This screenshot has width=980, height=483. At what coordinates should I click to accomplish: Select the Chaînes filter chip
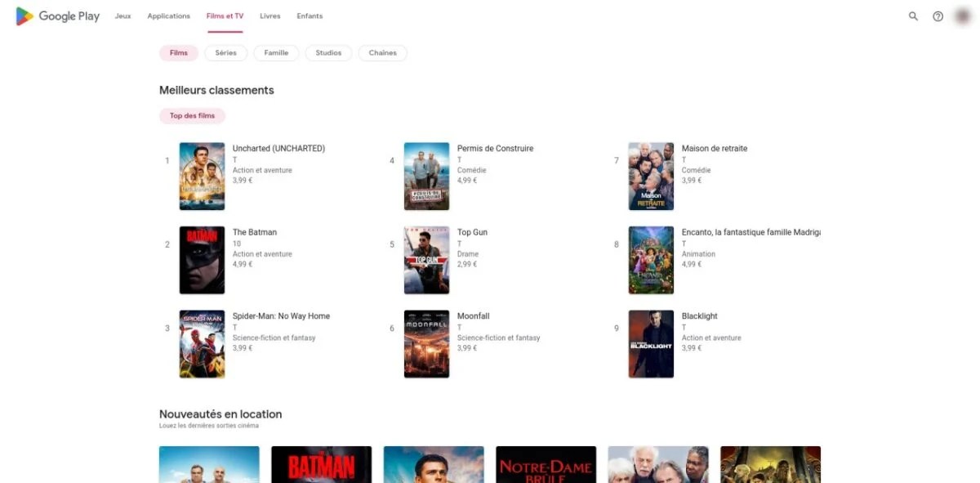(x=382, y=53)
